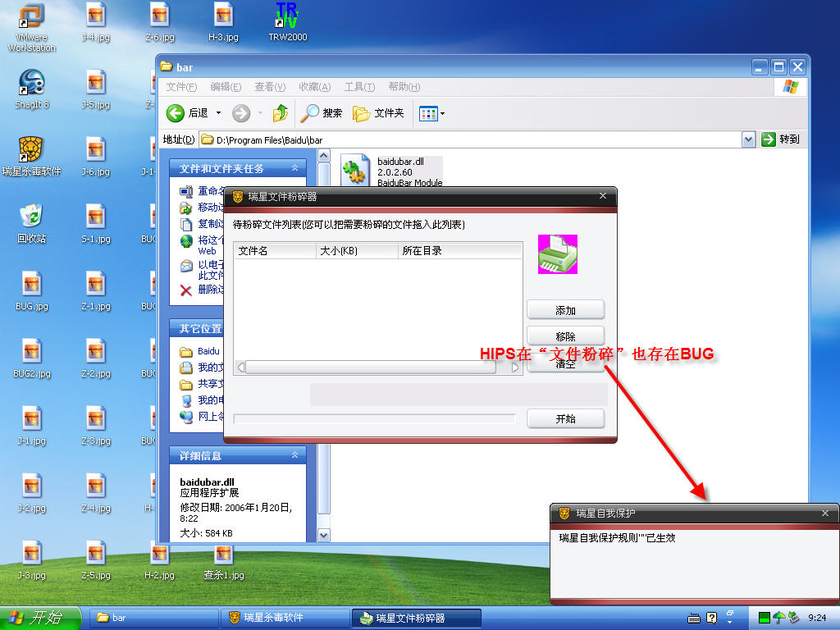Click the 开始 button in file shredder
The width and height of the screenshot is (840, 630).
566,418
